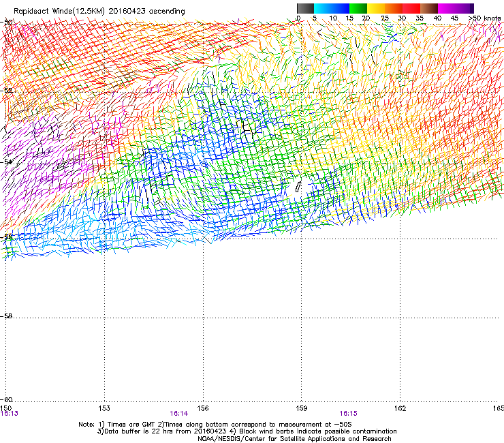
Task: Select the '-52' latitude axis label
Action: click(6, 91)
